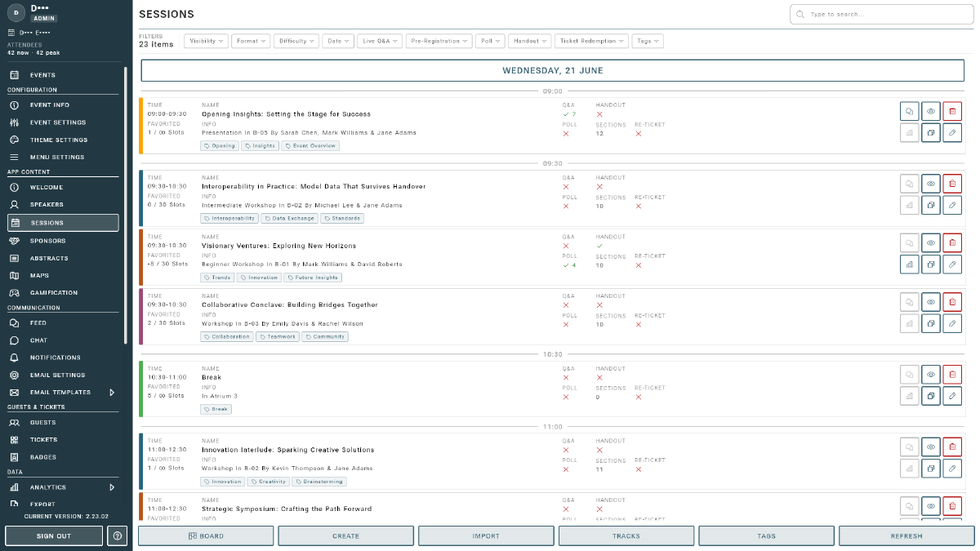Open the Live Q&A filter dropdown
The width and height of the screenshot is (980, 551).
coord(380,41)
